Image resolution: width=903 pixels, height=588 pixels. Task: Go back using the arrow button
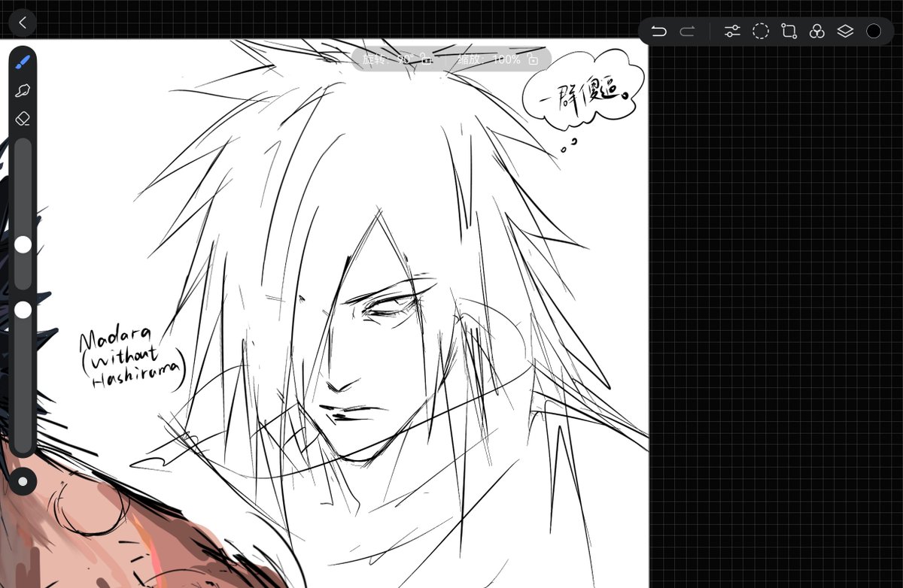point(23,23)
